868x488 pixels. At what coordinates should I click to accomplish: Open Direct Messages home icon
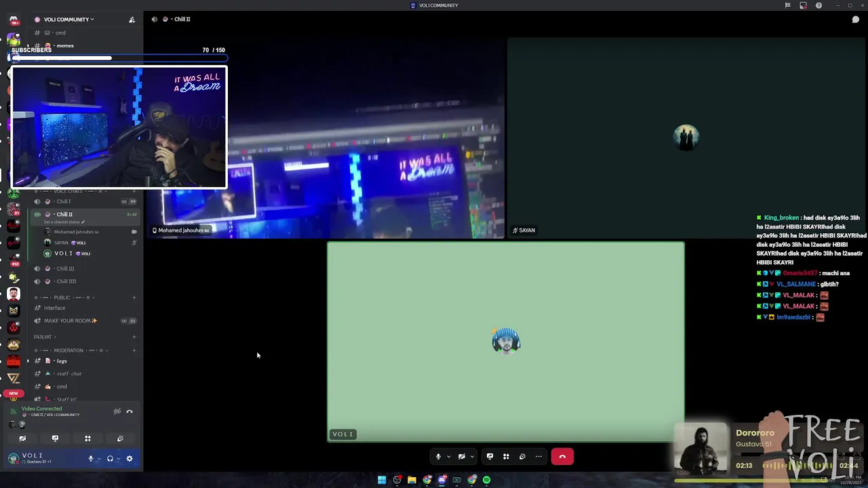[x=14, y=20]
